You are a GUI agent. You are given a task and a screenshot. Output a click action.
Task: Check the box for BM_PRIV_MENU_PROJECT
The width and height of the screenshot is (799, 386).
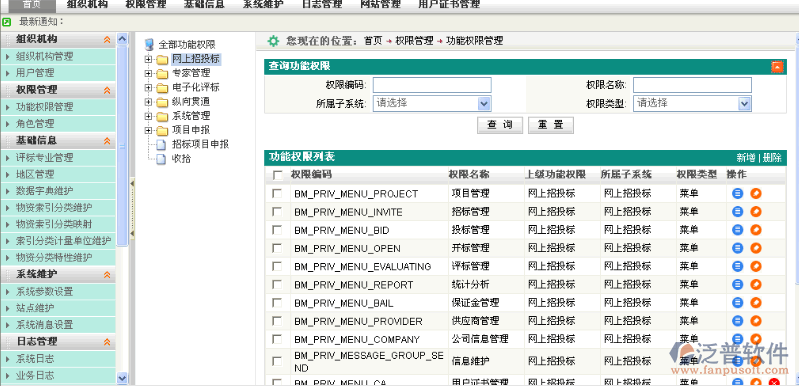(277, 194)
